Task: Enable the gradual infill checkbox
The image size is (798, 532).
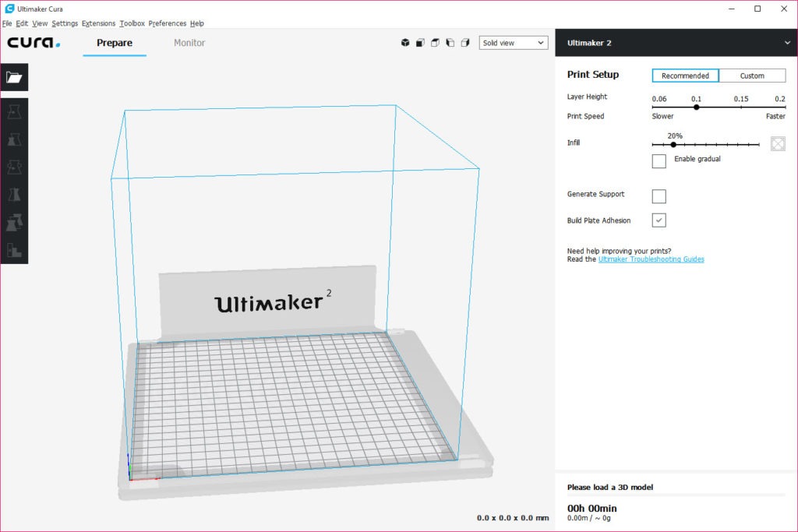Action: (x=659, y=161)
